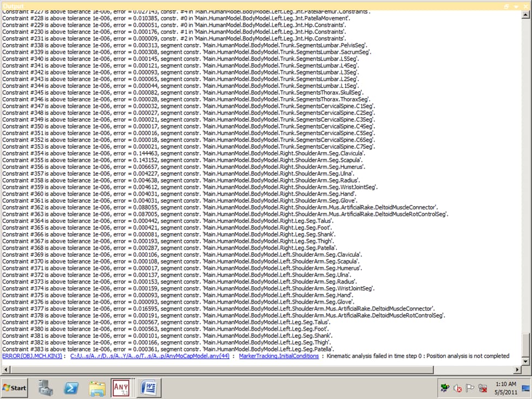Open the Output panel dropdown arrow menu
The image size is (532, 399).
(x=516, y=5)
